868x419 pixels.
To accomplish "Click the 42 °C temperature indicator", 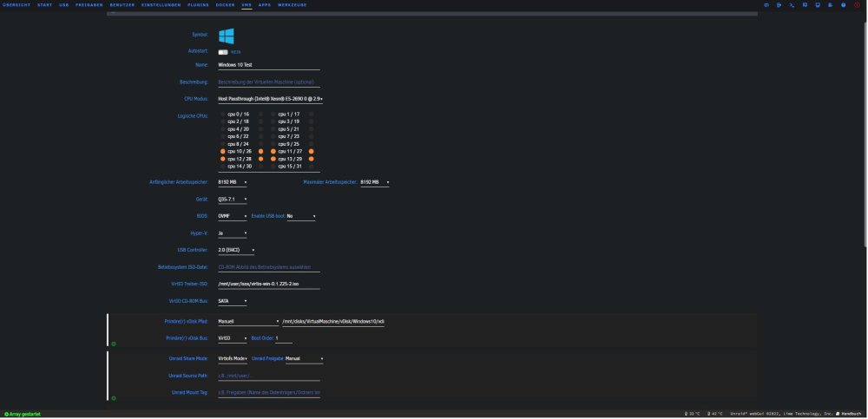I will 714,414.
